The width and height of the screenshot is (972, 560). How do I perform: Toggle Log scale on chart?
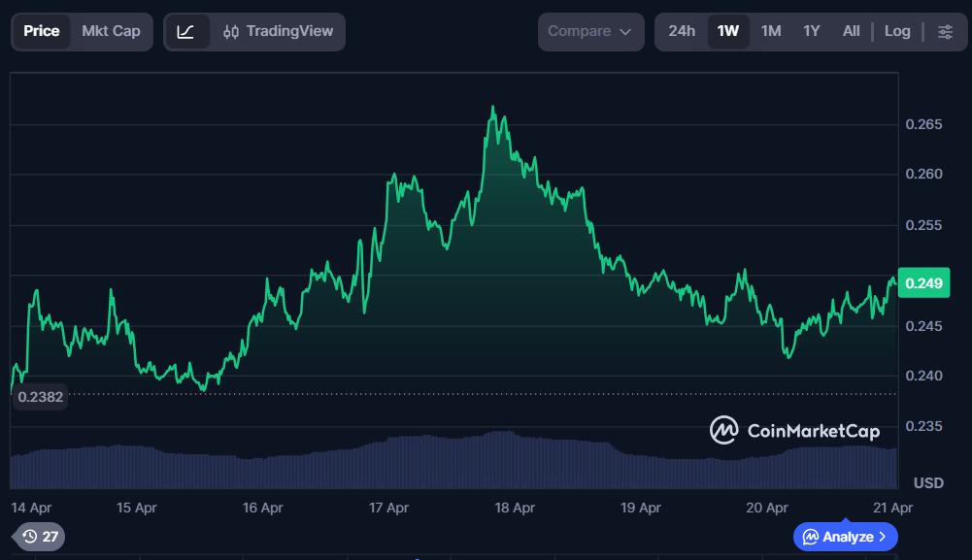(897, 31)
